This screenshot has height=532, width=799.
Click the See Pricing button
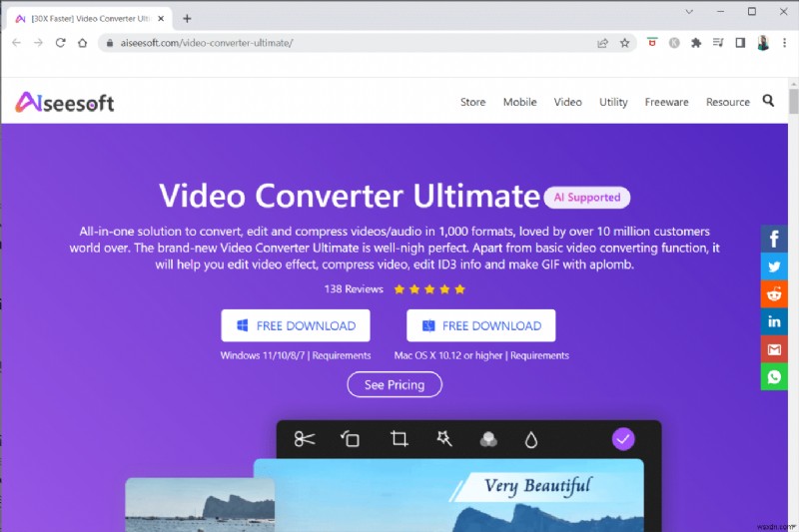[395, 384]
